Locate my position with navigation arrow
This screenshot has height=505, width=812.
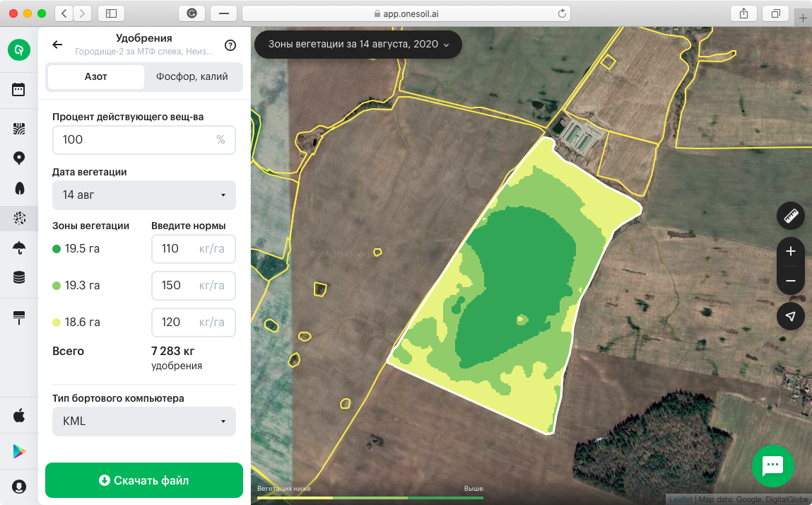[x=791, y=315]
